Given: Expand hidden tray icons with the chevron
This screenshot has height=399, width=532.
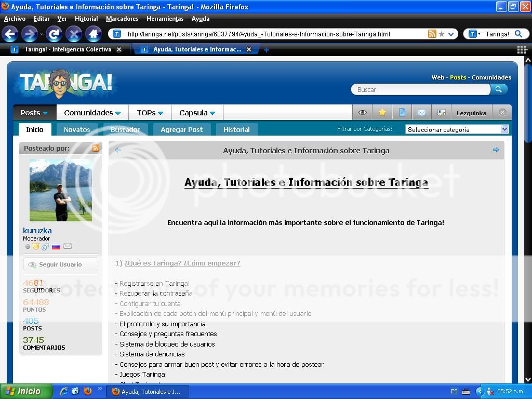Looking at the screenshot, I should tap(480, 392).
